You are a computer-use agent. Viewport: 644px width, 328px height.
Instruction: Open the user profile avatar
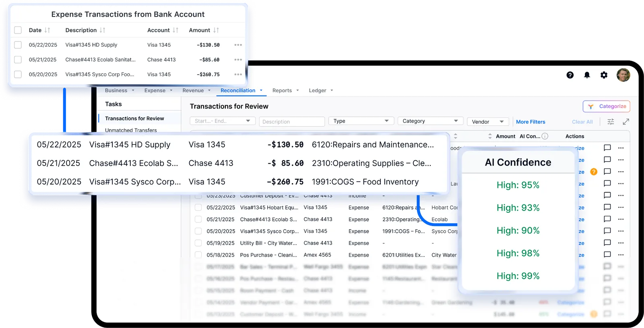623,75
